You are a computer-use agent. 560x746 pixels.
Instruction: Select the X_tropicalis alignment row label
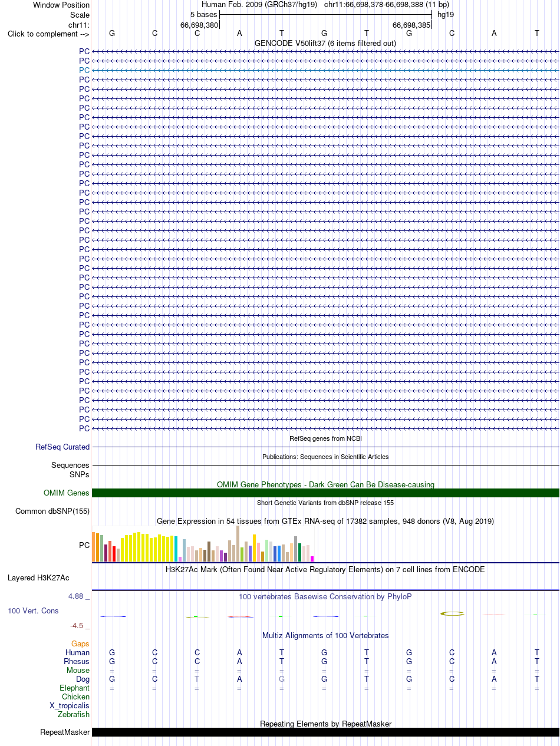pyautogui.click(x=70, y=705)
